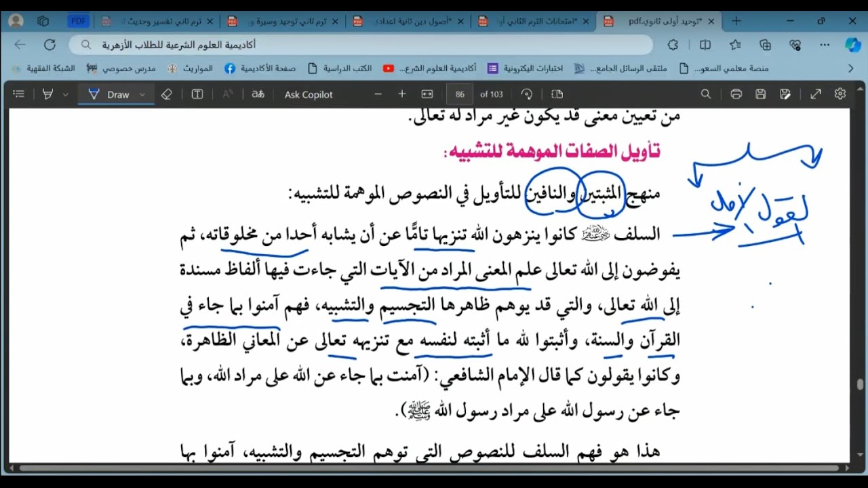
Task: Select the Highlight tool in PDF toolbar
Action: (x=47, y=94)
